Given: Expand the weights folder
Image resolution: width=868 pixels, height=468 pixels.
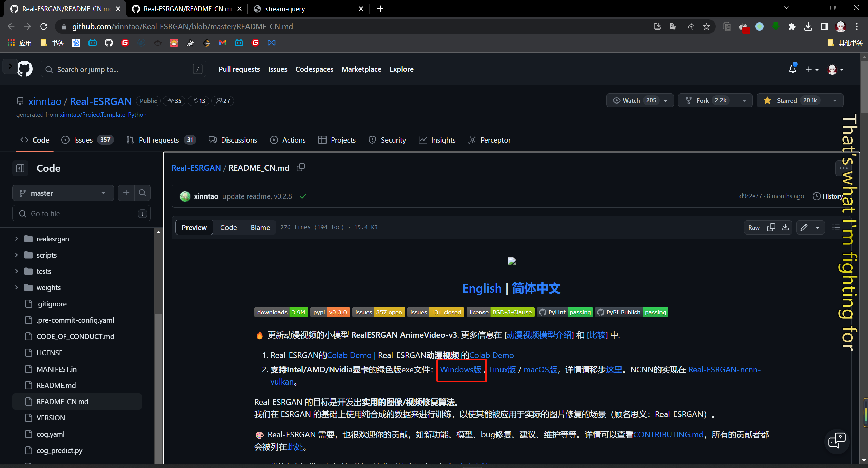Looking at the screenshot, I should (16, 287).
